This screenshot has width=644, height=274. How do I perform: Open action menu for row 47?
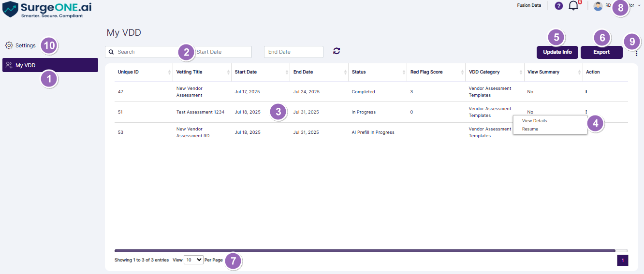click(586, 91)
